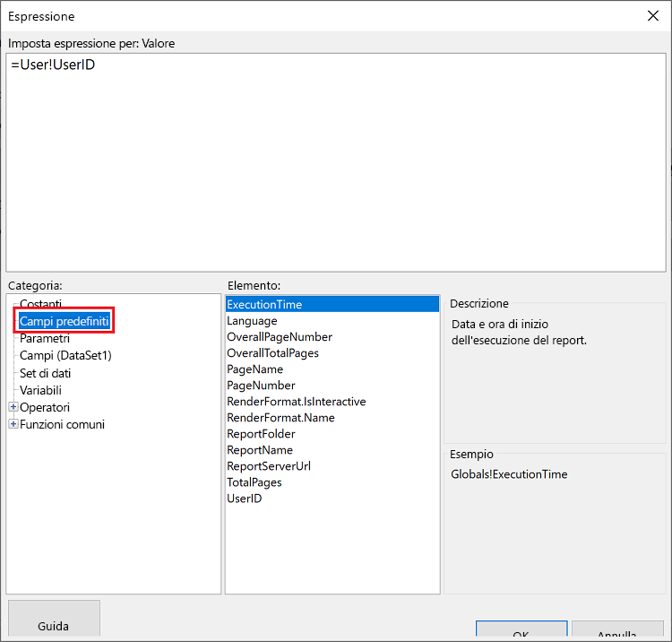Select ReportFolder in the element list
The image size is (672, 642).
point(332,434)
